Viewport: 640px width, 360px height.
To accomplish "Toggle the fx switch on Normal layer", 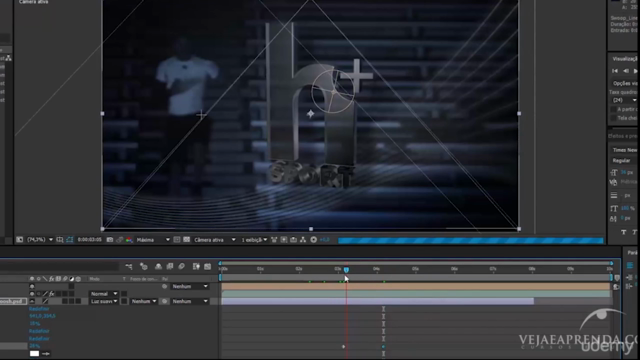I will point(52,294).
